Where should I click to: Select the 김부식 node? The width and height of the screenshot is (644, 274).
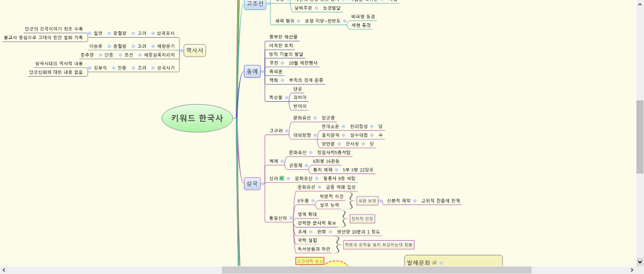point(100,68)
